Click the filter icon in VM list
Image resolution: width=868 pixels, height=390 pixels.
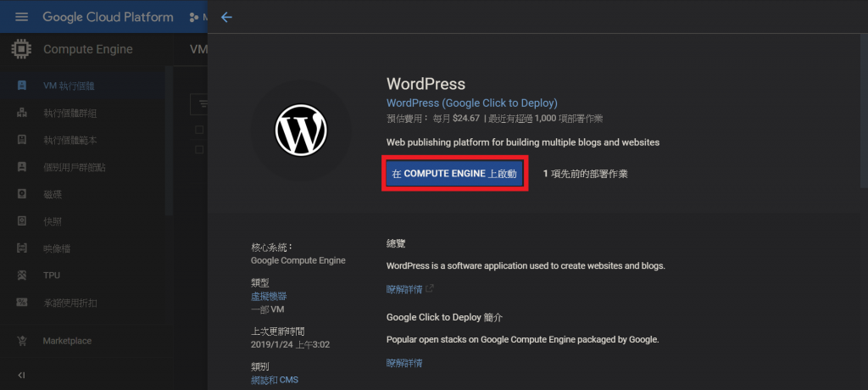(x=203, y=103)
